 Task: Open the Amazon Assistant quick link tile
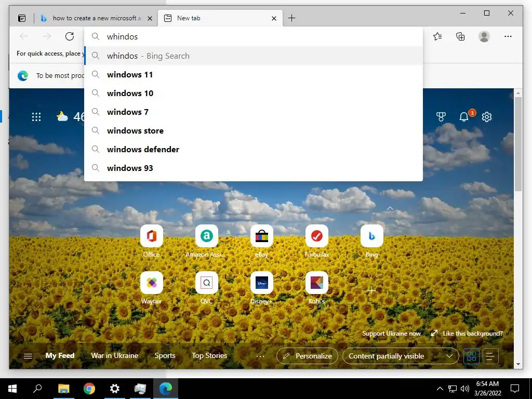coord(206,236)
